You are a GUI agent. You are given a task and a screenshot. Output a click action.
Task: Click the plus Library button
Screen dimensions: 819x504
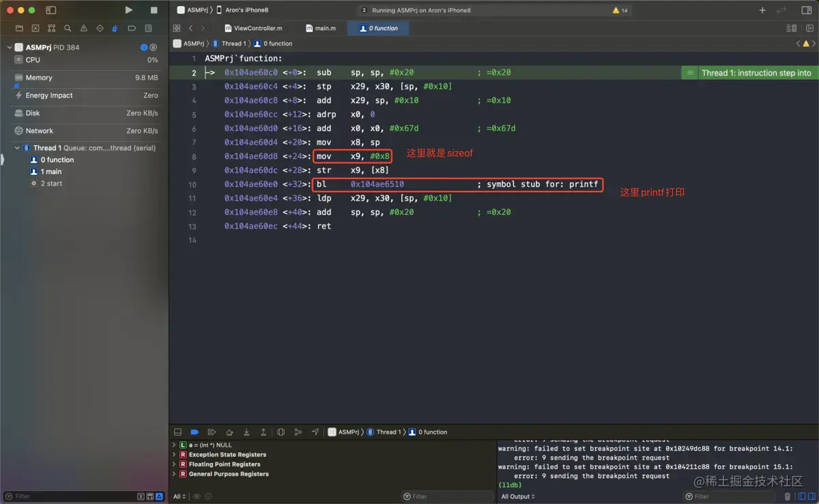(762, 10)
